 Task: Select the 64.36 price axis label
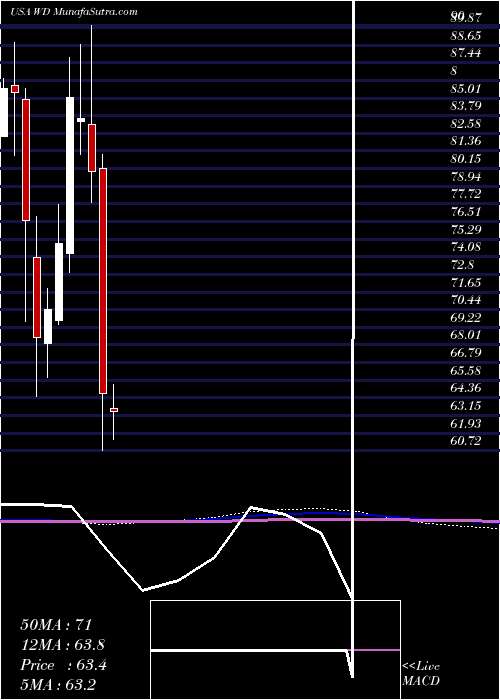(x=466, y=388)
